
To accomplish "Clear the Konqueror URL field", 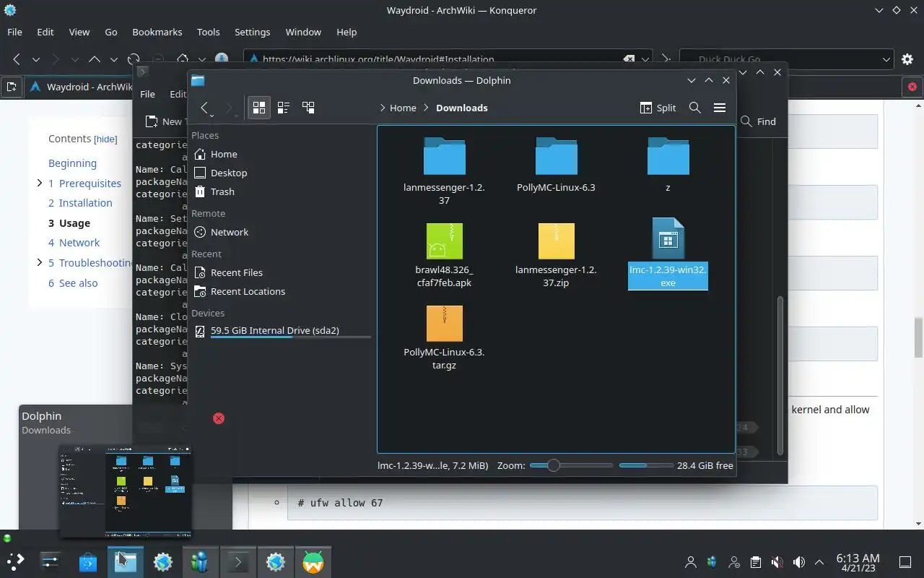I will click(629, 59).
